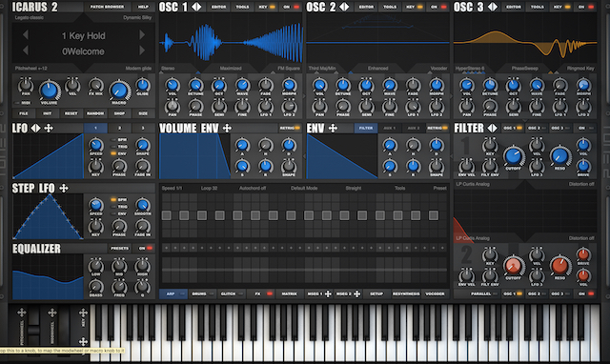Click next arrow right of 1 Key Hold

[x=142, y=35]
